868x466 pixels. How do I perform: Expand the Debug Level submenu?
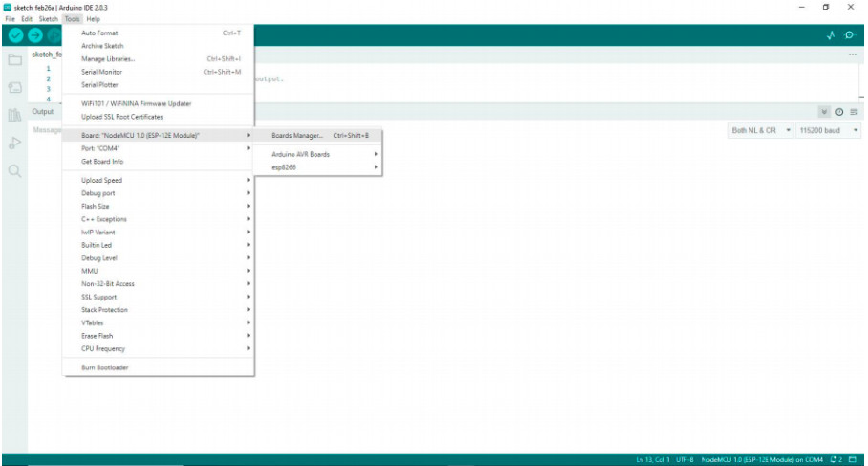click(159, 258)
